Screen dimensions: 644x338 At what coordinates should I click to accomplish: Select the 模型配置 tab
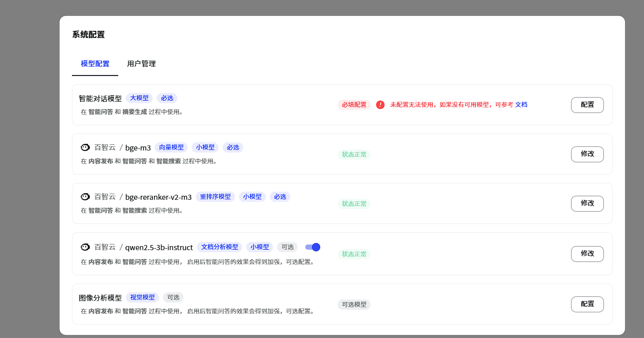coord(95,64)
